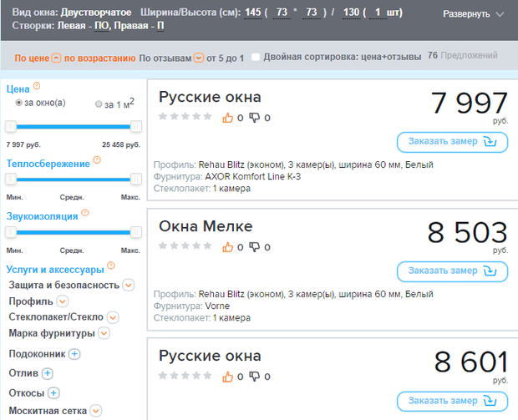This screenshot has height=420, width=518.
Task: Click help icon next to Теплосбережение
Action: pos(97,159)
